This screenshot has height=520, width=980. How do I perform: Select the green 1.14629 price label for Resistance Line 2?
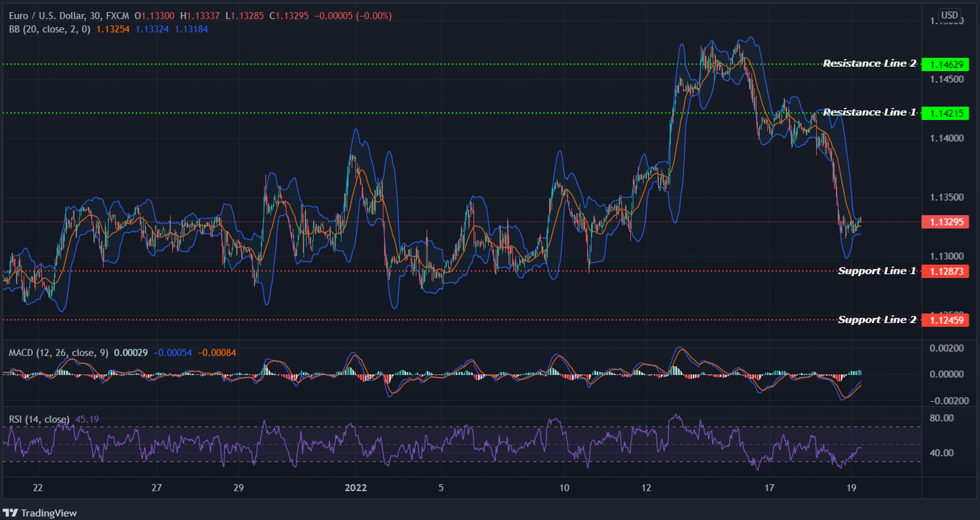[947, 65]
